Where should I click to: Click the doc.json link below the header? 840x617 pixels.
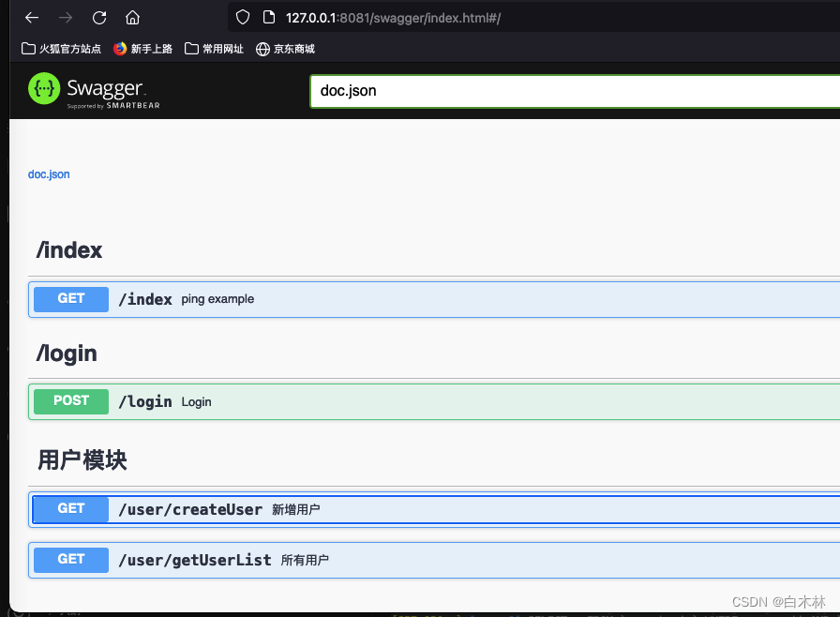tap(49, 174)
